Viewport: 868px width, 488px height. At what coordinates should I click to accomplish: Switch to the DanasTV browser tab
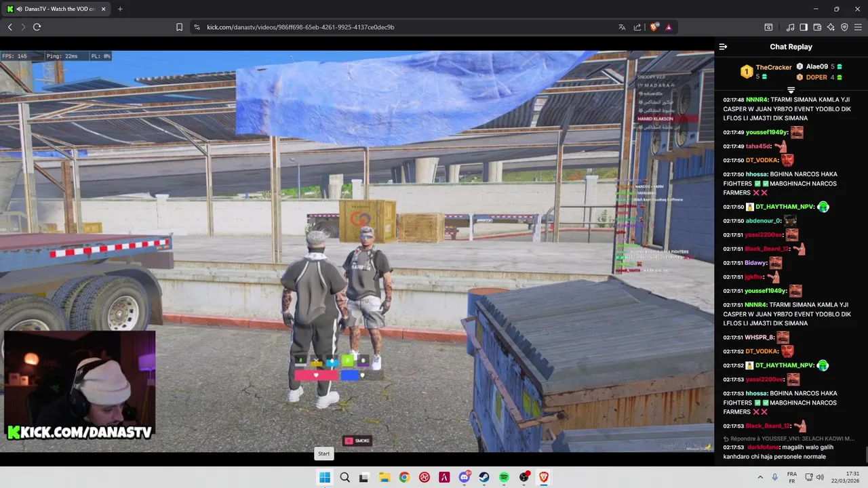click(x=56, y=9)
